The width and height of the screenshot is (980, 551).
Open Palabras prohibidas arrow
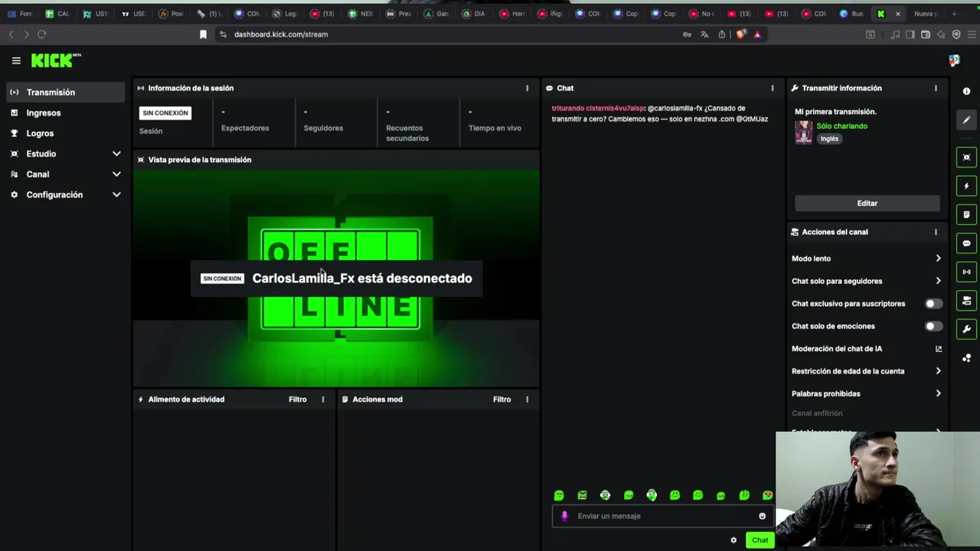point(938,393)
